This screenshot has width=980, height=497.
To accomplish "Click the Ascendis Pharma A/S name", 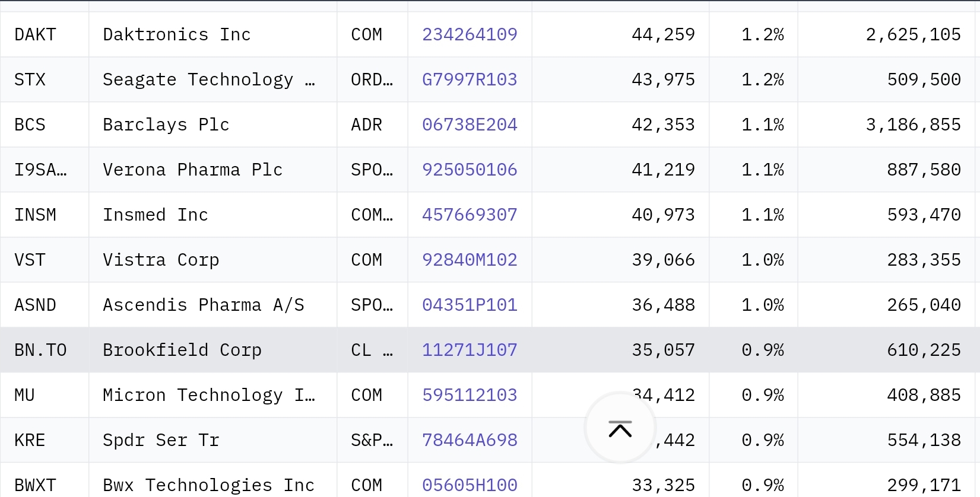I will point(204,305).
